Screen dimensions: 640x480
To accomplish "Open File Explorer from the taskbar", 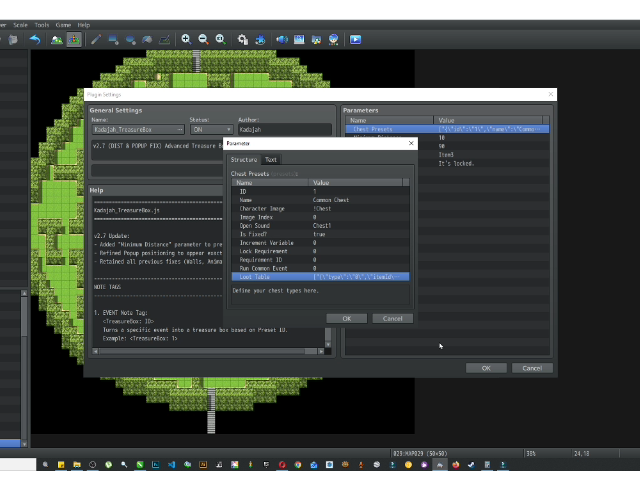I will point(77,464).
